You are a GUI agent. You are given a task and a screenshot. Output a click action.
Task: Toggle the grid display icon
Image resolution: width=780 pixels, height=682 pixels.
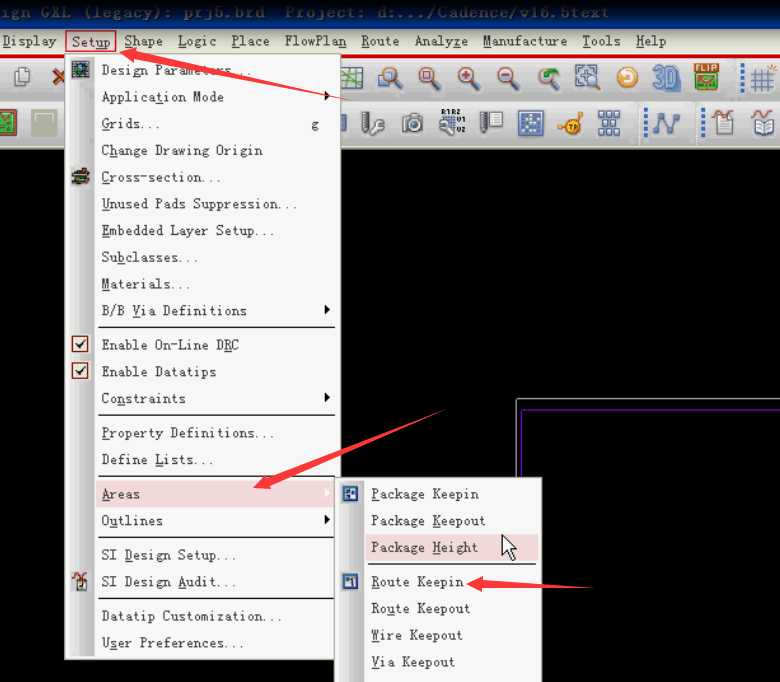click(763, 78)
